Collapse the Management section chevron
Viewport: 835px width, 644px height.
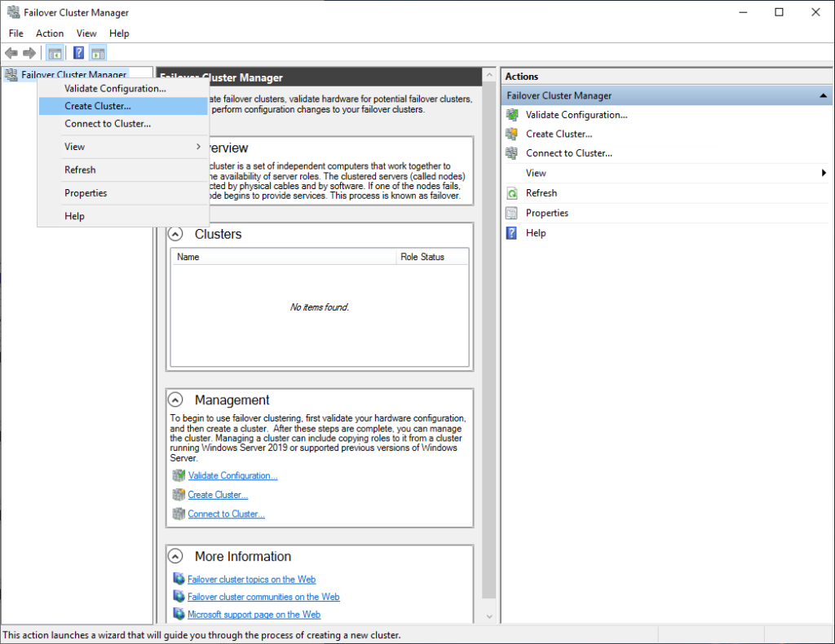tap(175, 400)
